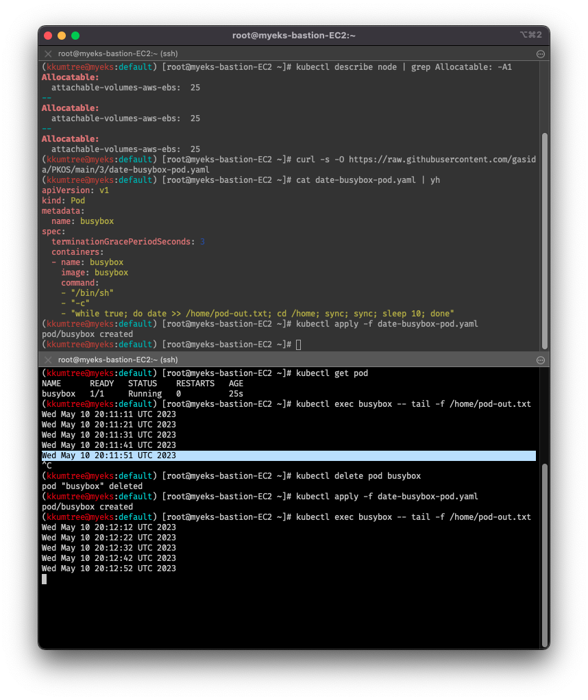Click the 'kubectl get pod' command text
This screenshot has width=588, height=700.
(332, 373)
